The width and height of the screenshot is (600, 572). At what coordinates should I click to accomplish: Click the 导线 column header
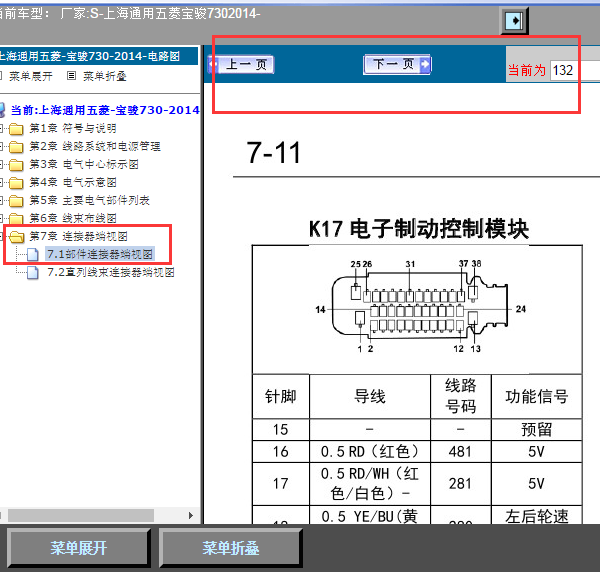pyautogui.click(x=370, y=396)
